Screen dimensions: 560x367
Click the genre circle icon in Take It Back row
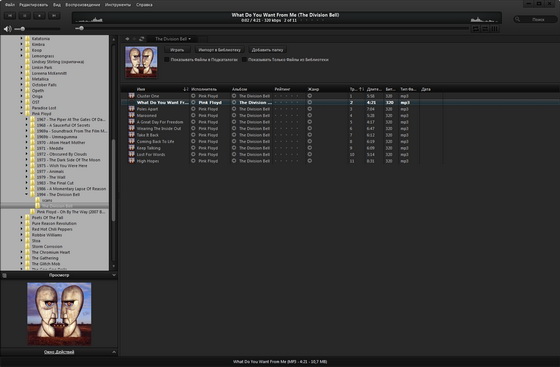point(310,135)
